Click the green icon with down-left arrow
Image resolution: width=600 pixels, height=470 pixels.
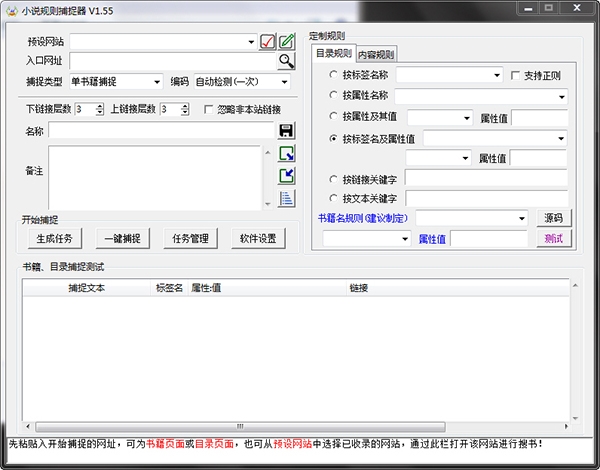click(287, 176)
